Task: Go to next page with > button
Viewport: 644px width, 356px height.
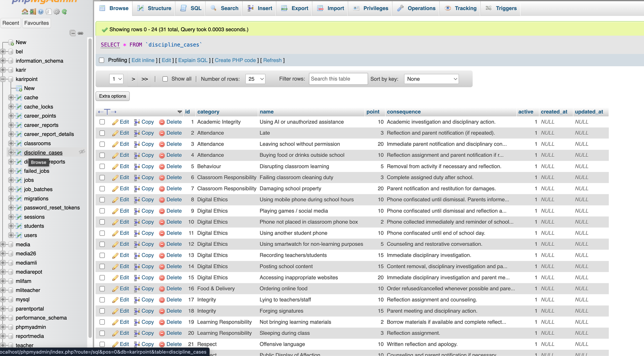Action: 133,79
